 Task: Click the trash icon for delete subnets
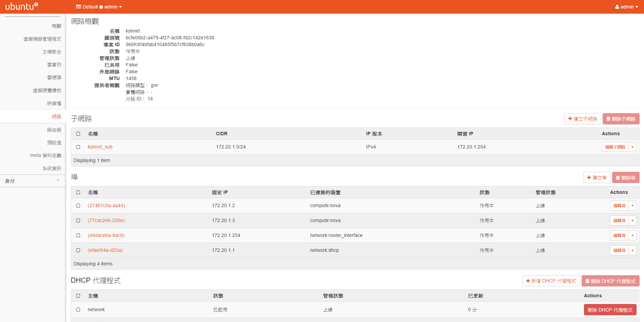click(608, 119)
